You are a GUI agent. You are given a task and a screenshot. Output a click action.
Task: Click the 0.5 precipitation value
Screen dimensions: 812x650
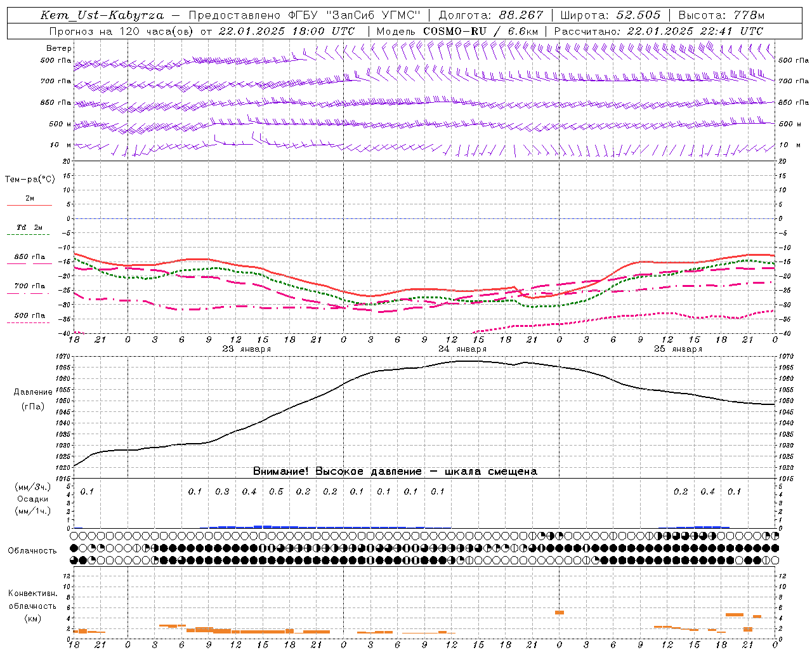(276, 492)
